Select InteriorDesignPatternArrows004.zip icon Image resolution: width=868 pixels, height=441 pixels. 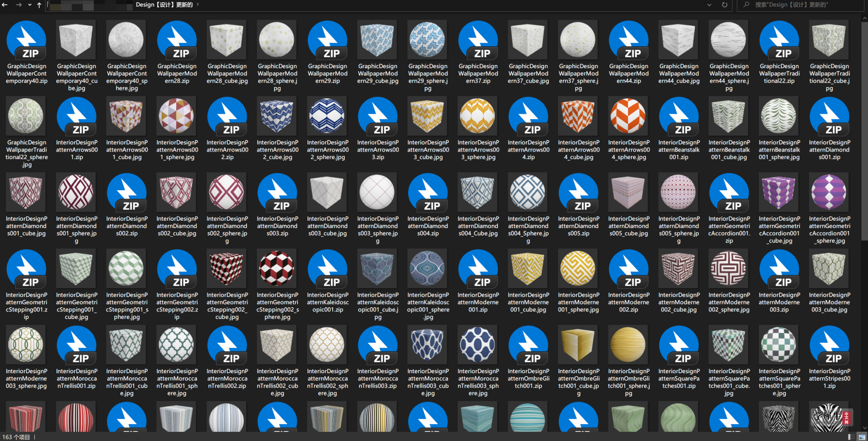pos(528,116)
